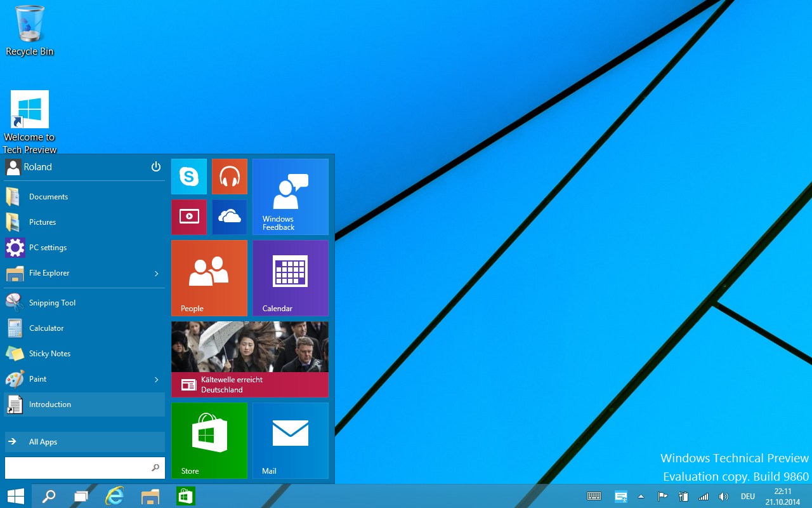This screenshot has height=508, width=812.
Task: Open Task View from the taskbar
Action: (x=81, y=497)
